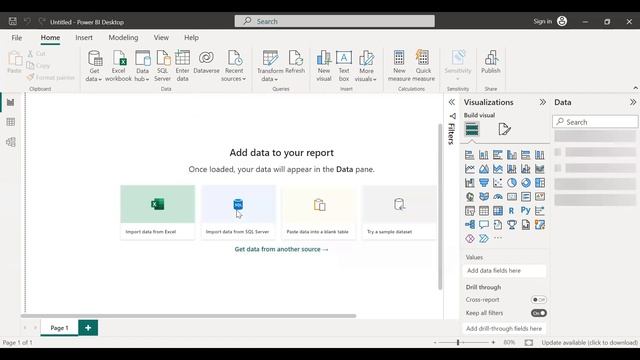
Task: Expand the Filters pane
Action: (452, 102)
